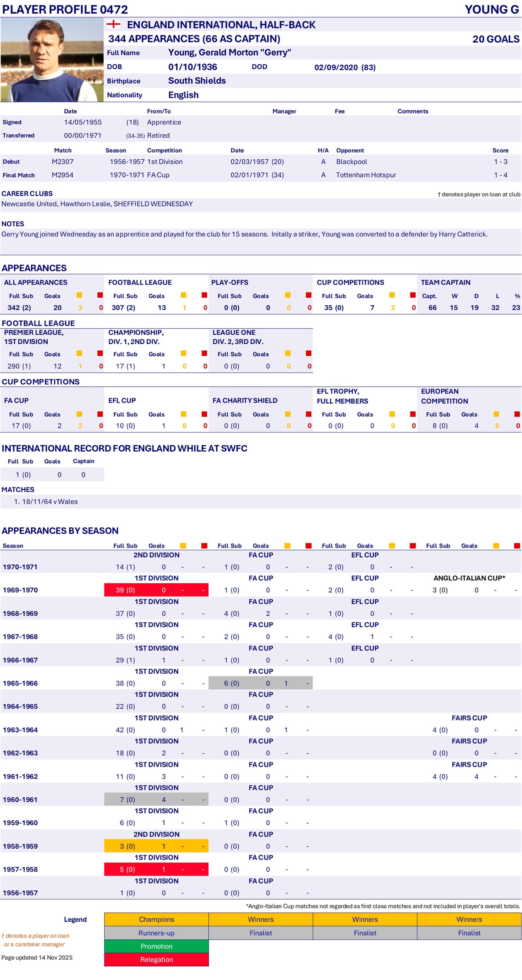Click the red Relegation legend swatch
The image size is (522, 980).
point(156,959)
